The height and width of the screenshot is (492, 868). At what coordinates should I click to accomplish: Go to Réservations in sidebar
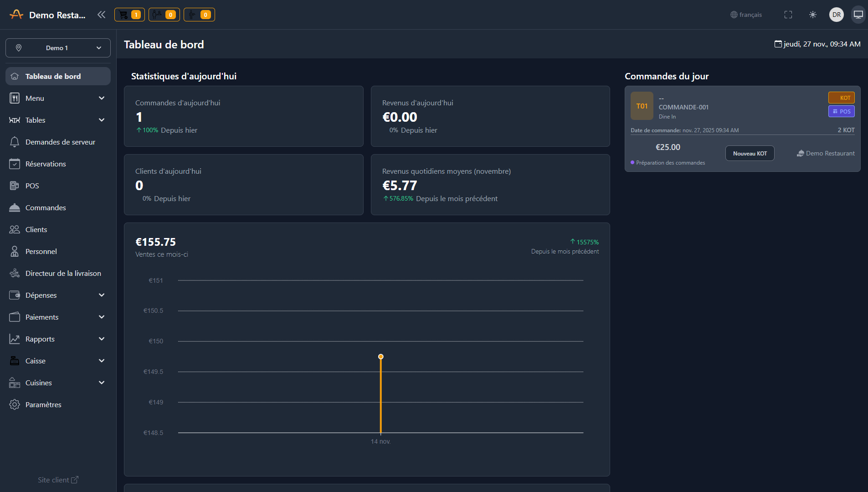pos(46,164)
